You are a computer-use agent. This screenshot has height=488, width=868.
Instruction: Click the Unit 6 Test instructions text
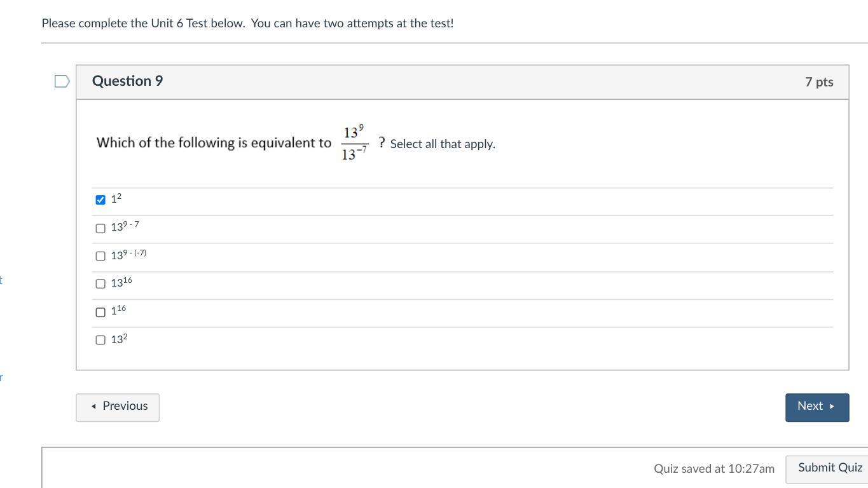coord(247,24)
